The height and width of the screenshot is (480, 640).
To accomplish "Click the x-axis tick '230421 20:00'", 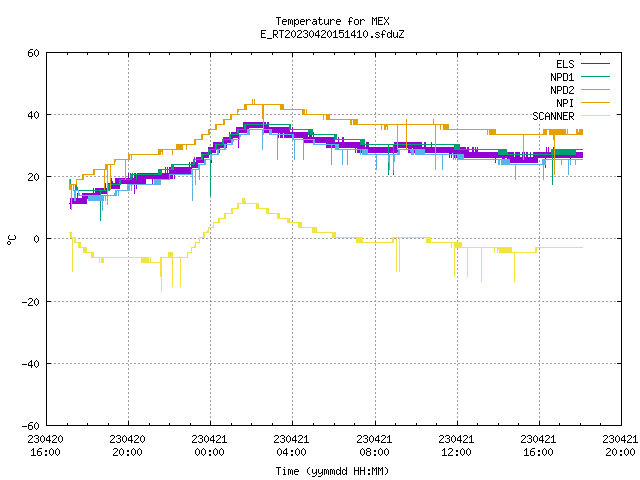I will 620,446.
